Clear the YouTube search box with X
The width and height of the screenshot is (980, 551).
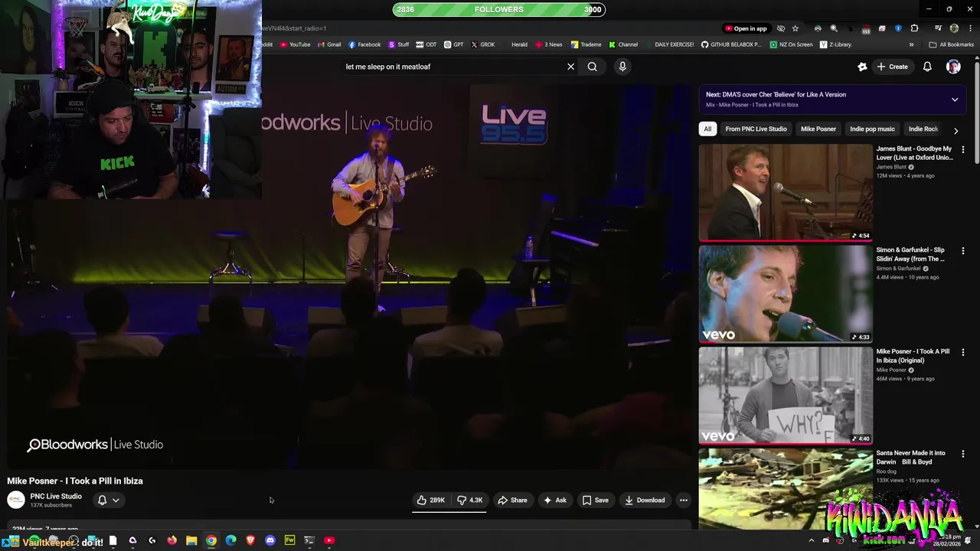570,67
